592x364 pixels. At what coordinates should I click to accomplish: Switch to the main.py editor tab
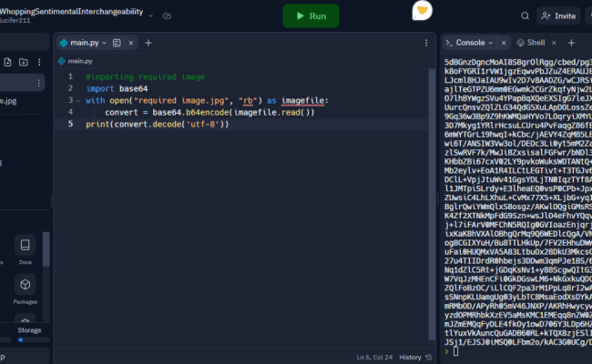tap(84, 43)
